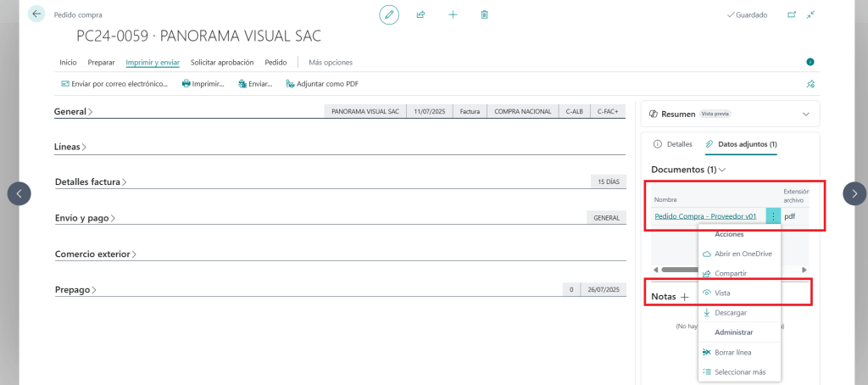The width and height of the screenshot is (868, 385).
Task: Click the horizontal scrollbar in Documentos list
Action: tap(678, 270)
